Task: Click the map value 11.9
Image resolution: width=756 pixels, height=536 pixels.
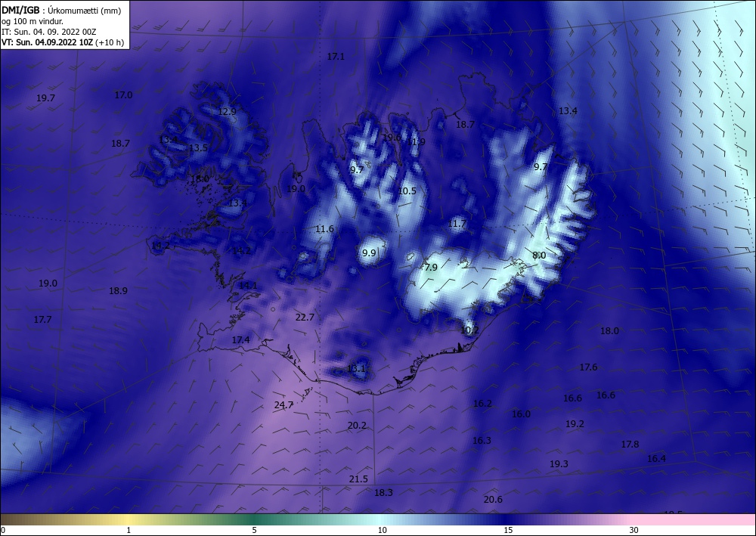Action: 416,141
